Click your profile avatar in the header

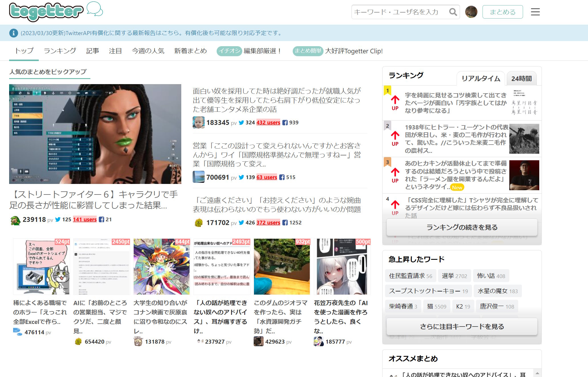tap(472, 12)
